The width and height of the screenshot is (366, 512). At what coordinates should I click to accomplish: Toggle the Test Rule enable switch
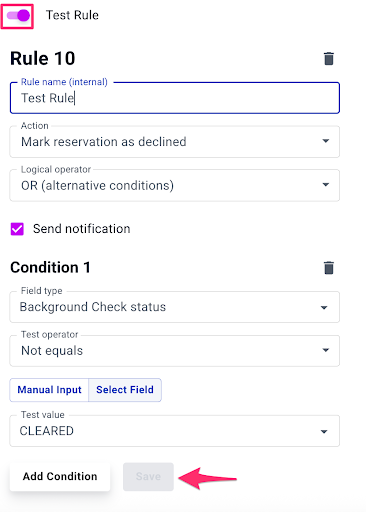tap(18, 15)
